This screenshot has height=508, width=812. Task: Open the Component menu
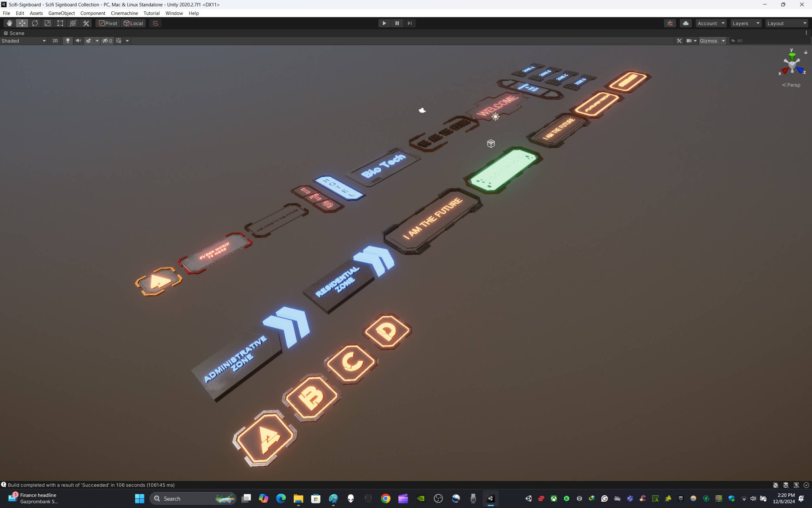click(93, 13)
